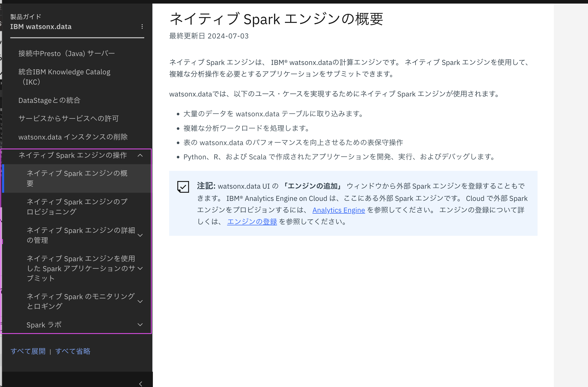Image resolution: width=588 pixels, height=387 pixels.
Task: Open the Analytics Engine link
Action: (338, 210)
